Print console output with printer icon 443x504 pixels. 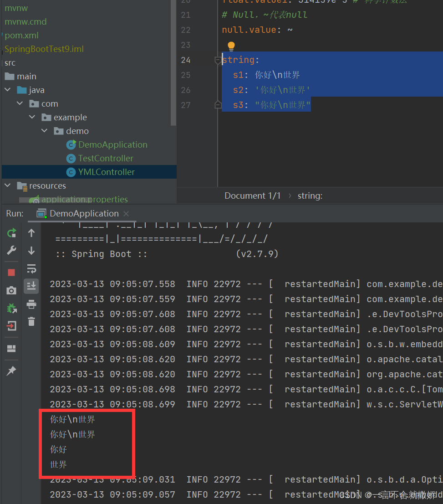pos(31,304)
